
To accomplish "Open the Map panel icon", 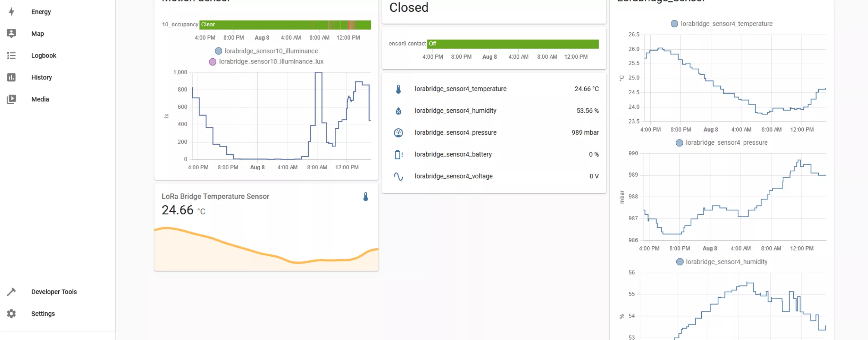I will click(12, 33).
